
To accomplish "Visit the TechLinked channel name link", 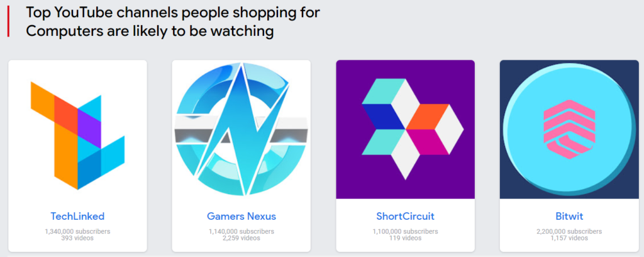I will 77,216.
